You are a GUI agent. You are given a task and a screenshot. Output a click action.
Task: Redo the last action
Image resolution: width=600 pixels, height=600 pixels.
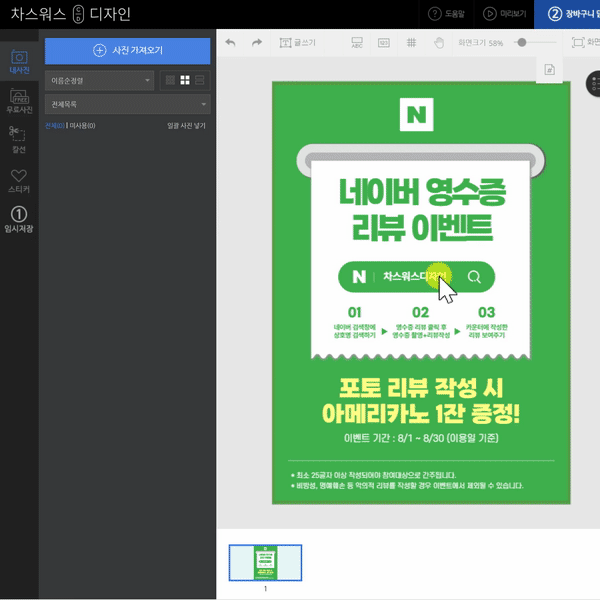click(x=257, y=42)
